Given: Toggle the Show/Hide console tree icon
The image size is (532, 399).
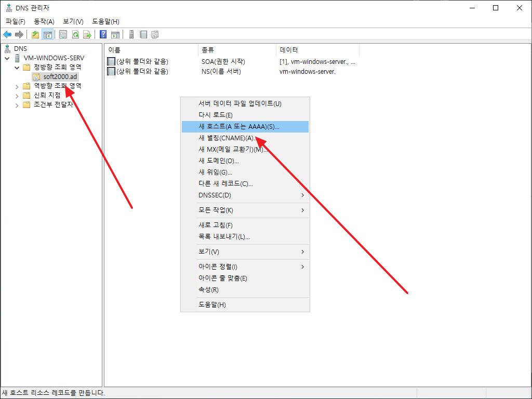Looking at the screenshot, I should pos(47,35).
